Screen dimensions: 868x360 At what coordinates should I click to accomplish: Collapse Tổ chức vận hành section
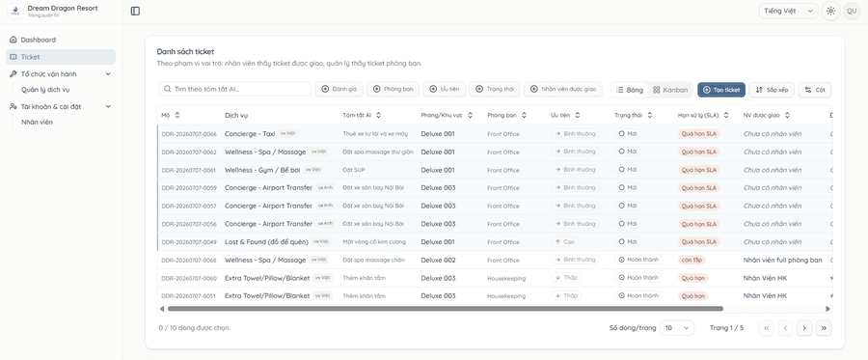[x=61, y=73]
